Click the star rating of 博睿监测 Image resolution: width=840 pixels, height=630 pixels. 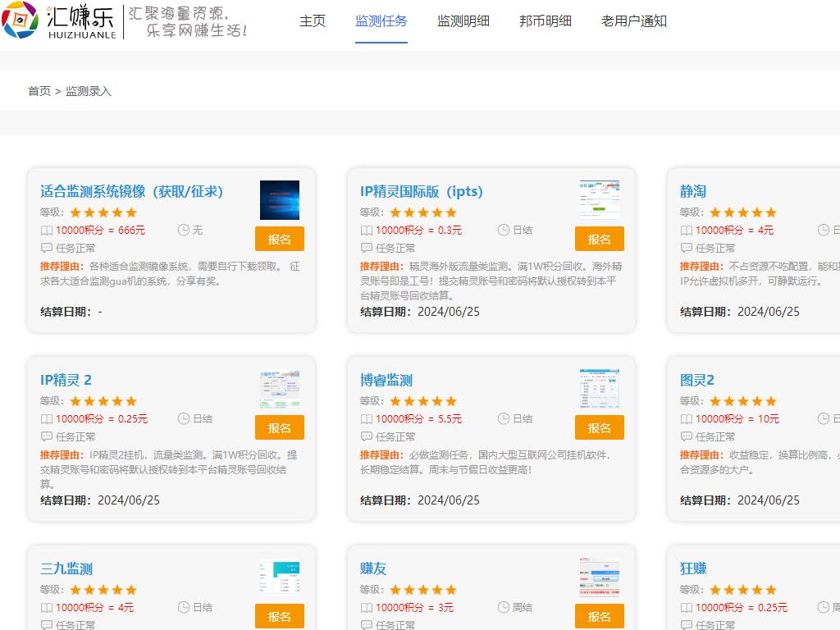click(423, 401)
